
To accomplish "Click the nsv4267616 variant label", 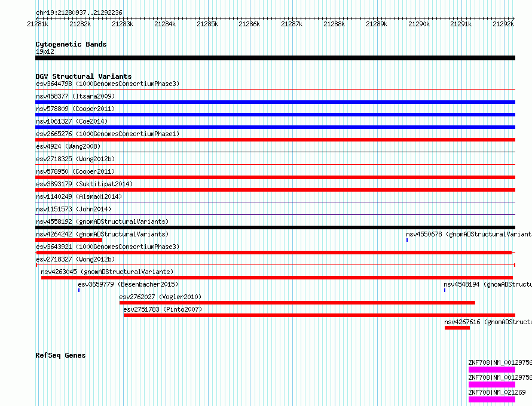I will [488, 322].
